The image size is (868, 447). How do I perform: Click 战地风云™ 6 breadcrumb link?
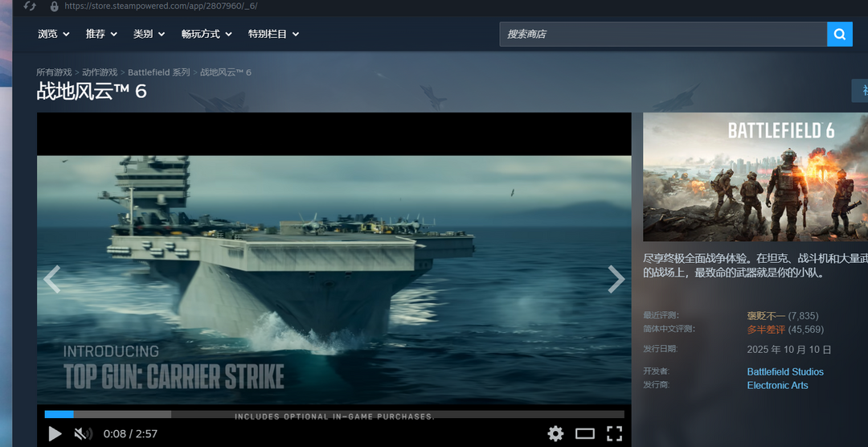(x=226, y=72)
